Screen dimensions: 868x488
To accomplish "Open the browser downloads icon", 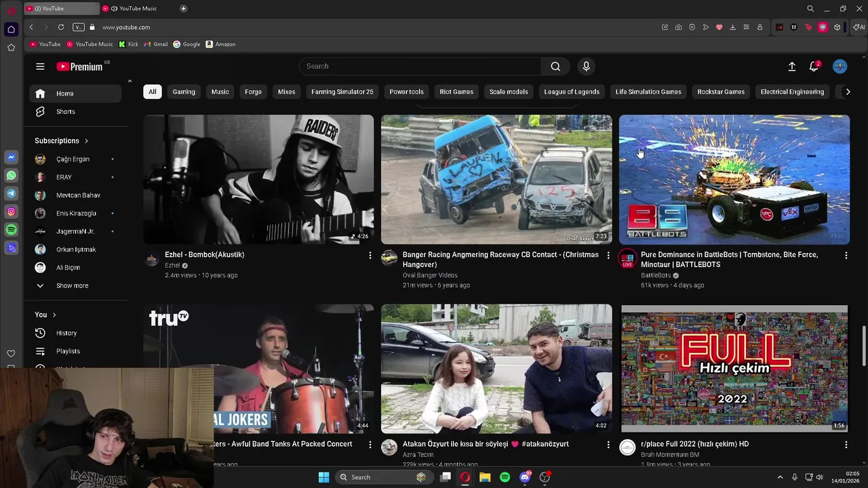I will [732, 27].
